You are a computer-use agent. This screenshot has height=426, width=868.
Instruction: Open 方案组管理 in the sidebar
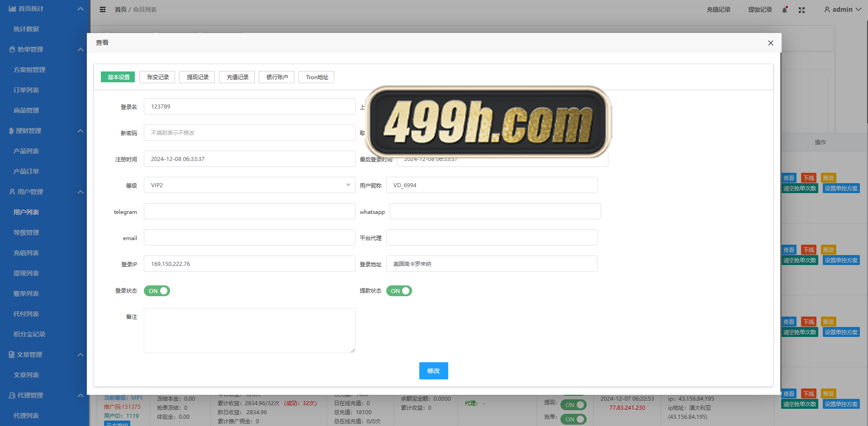[x=29, y=70]
